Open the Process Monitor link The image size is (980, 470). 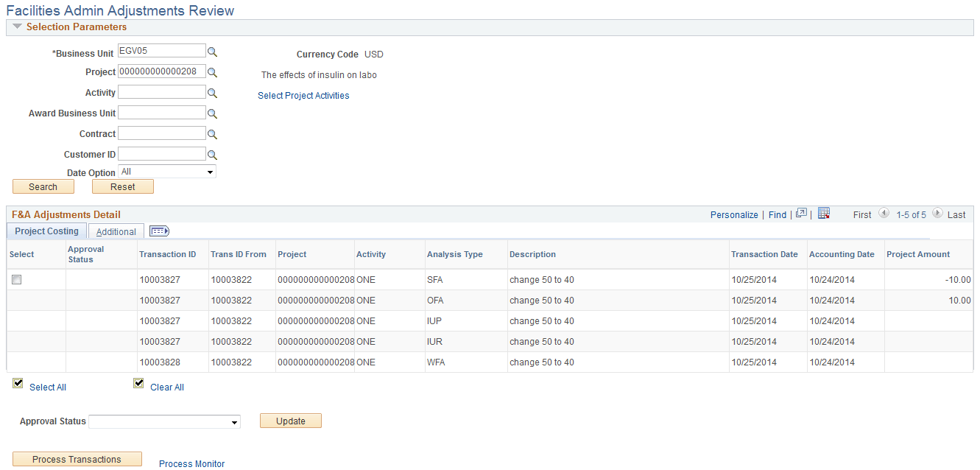(x=191, y=463)
